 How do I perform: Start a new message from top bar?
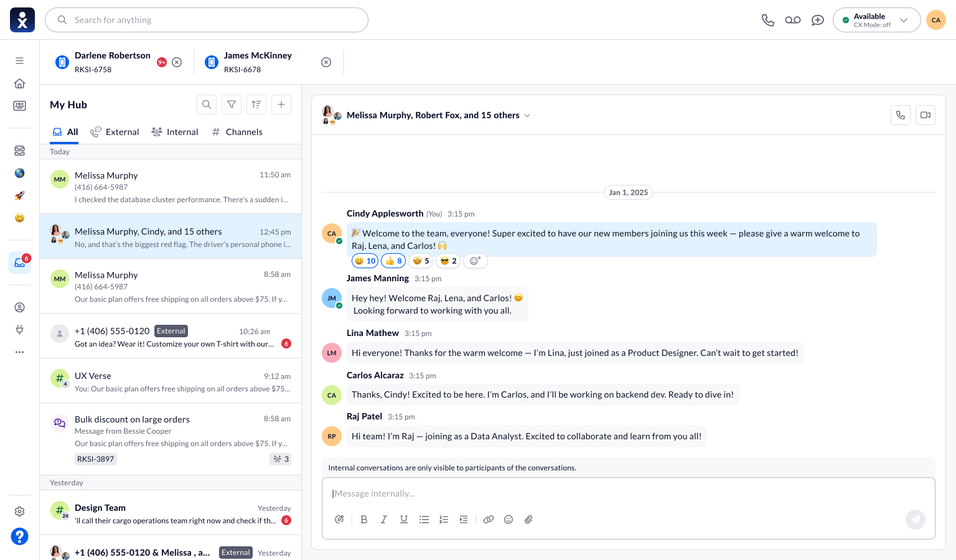pos(818,20)
